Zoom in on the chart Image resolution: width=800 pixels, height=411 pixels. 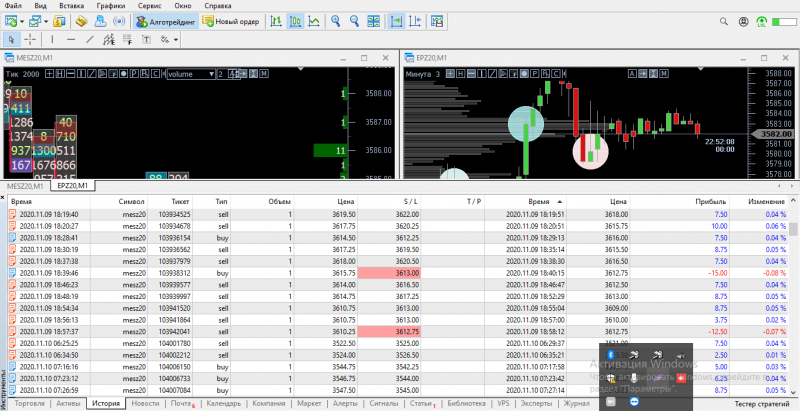pos(336,21)
